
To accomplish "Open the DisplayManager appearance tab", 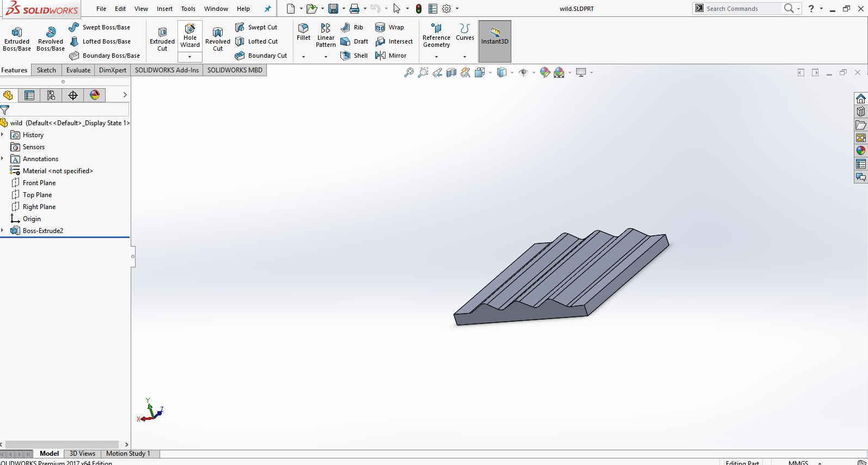I will coord(95,95).
